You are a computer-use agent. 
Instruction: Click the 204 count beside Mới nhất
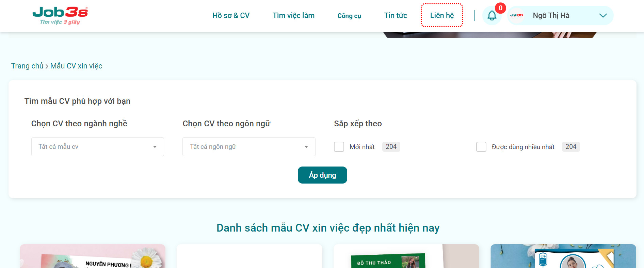click(x=391, y=147)
